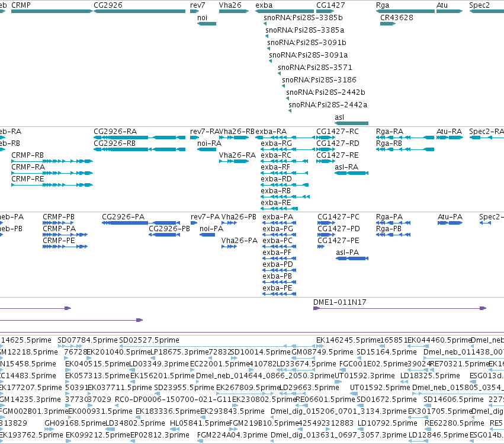Select the noi-RA transcript
This screenshot has width=504, height=444.
point(207,149)
